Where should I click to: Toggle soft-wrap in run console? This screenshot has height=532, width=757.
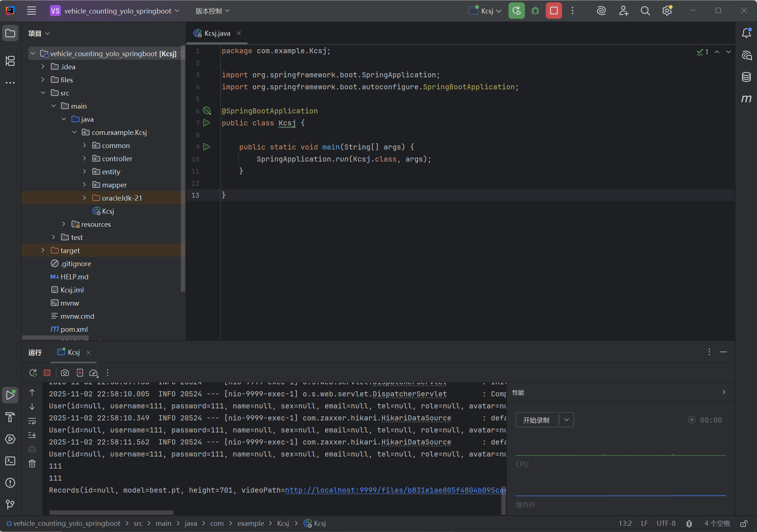click(32, 421)
